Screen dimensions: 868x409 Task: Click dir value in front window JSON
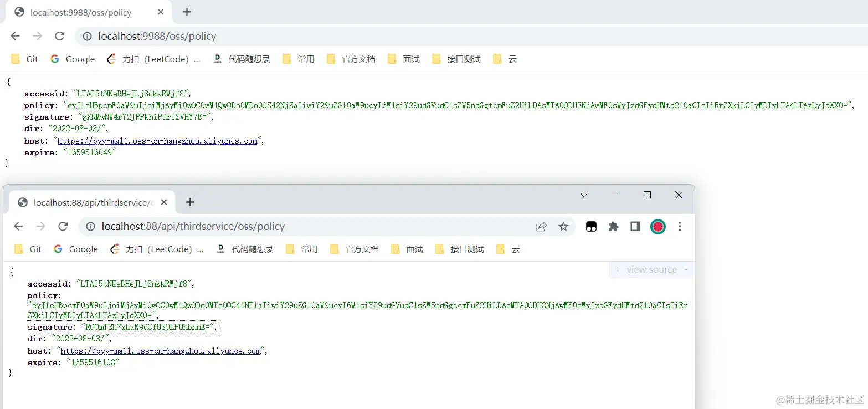coord(81,338)
